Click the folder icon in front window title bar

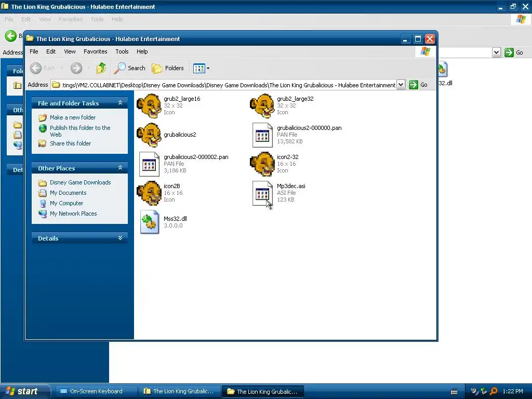30,38
